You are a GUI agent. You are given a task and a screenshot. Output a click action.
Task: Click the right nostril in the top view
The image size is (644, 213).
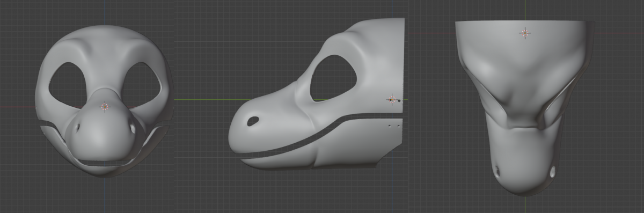553,172
